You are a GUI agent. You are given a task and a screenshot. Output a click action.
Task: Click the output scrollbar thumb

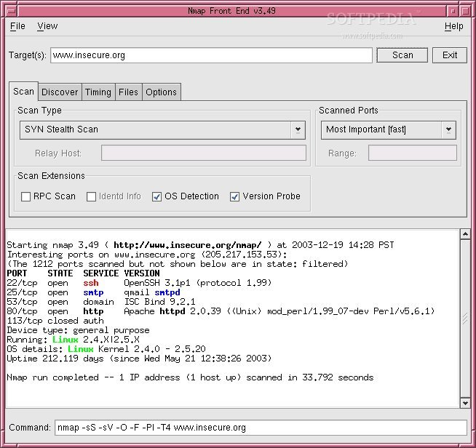click(x=465, y=319)
